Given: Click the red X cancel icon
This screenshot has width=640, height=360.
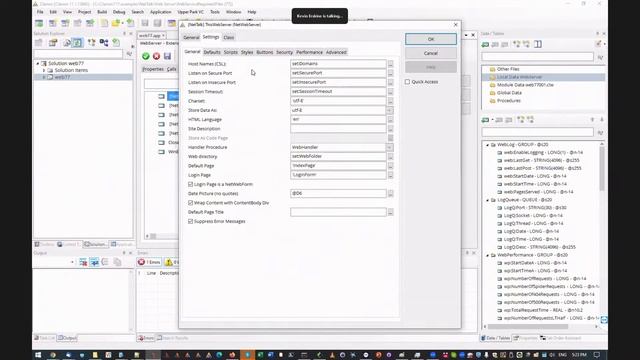Looking at the screenshot, I should (x=156, y=56).
